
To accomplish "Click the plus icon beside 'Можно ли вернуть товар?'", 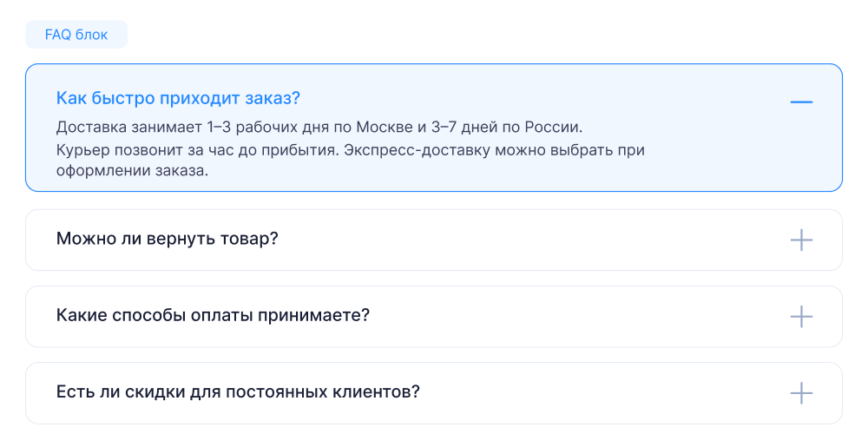I will pos(801,240).
